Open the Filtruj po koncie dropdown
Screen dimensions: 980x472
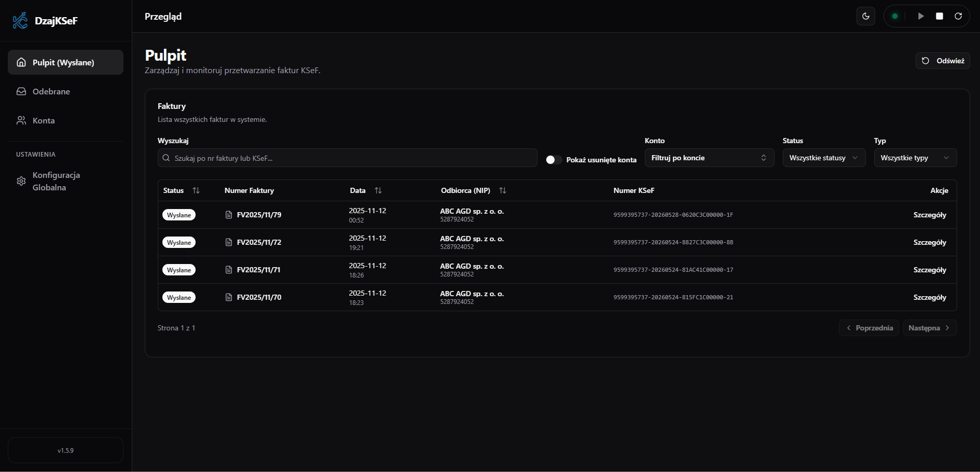click(709, 158)
